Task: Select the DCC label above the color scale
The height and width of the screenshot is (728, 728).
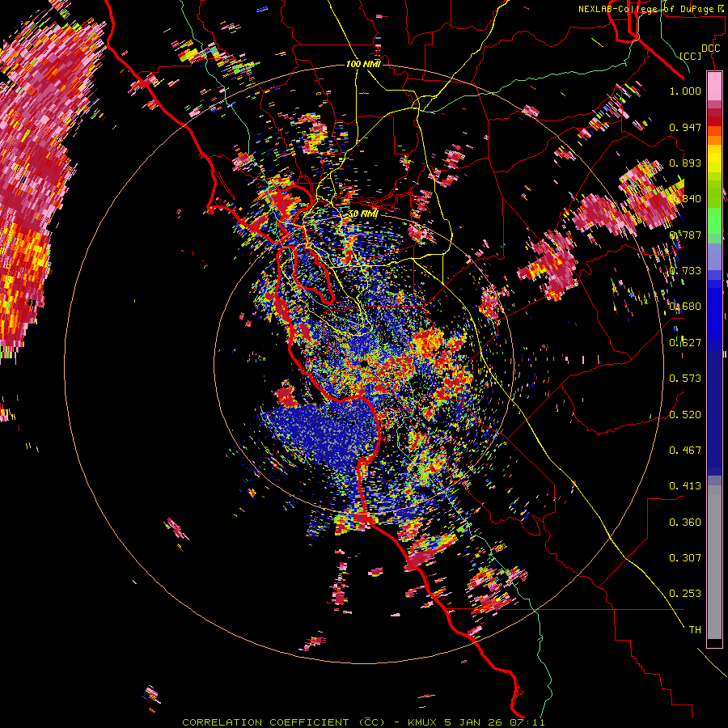Action: coord(710,49)
